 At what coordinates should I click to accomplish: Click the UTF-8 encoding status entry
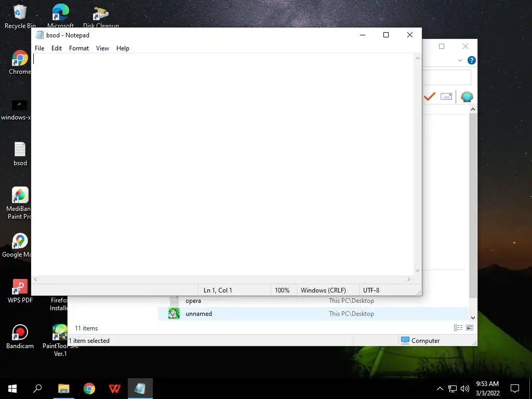pyautogui.click(x=371, y=290)
